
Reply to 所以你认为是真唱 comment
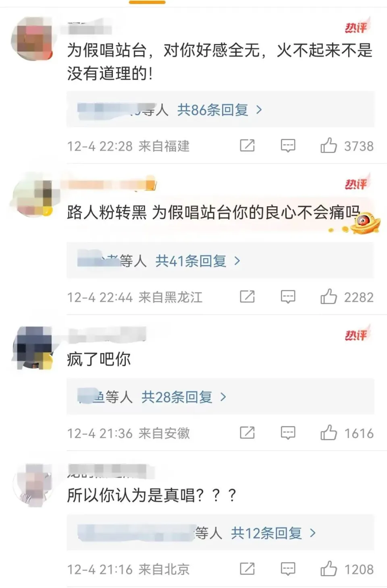288,569
